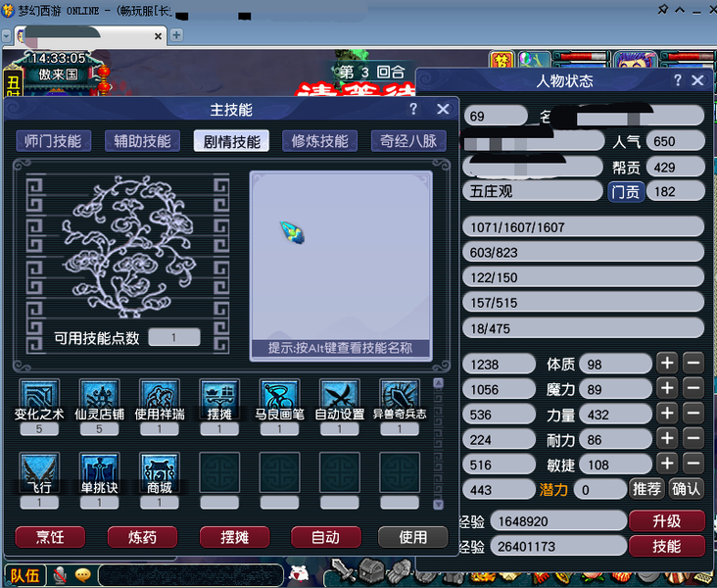717x588 pixels.
Task: Collapse the toolbar with the up chevron
Action: tap(680, 10)
